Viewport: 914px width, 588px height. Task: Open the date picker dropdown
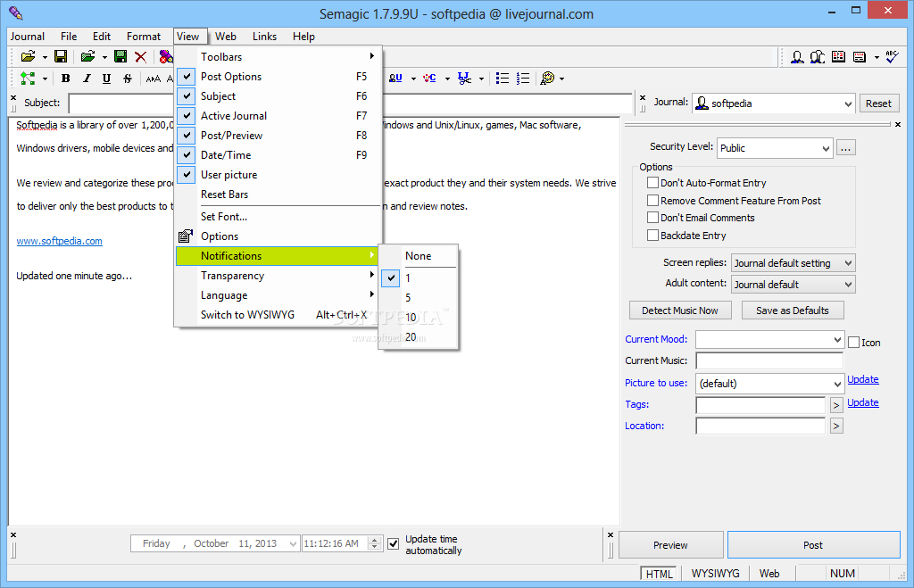click(x=293, y=543)
